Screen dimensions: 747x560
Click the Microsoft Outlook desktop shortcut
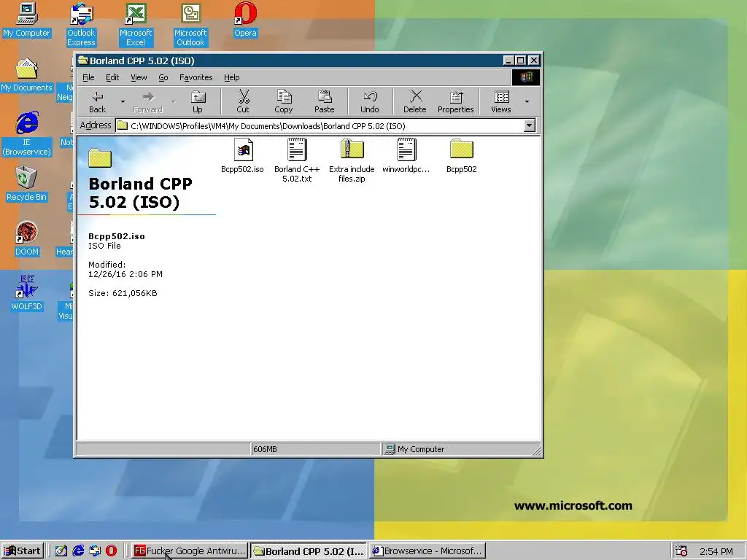coord(190,25)
